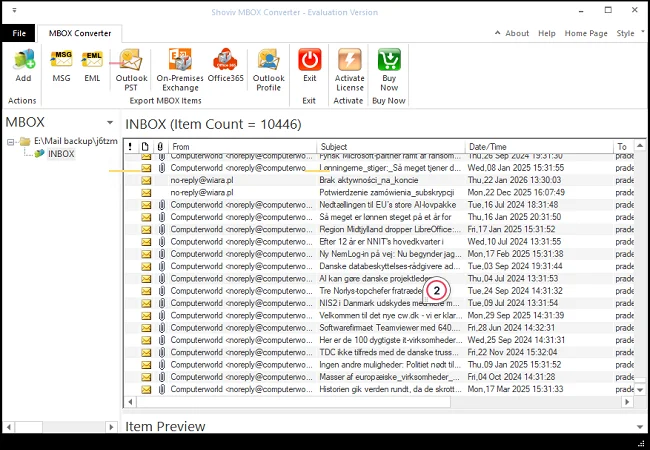Sort by attachment column header
Screen dimensions: 650x450
(x=160, y=147)
